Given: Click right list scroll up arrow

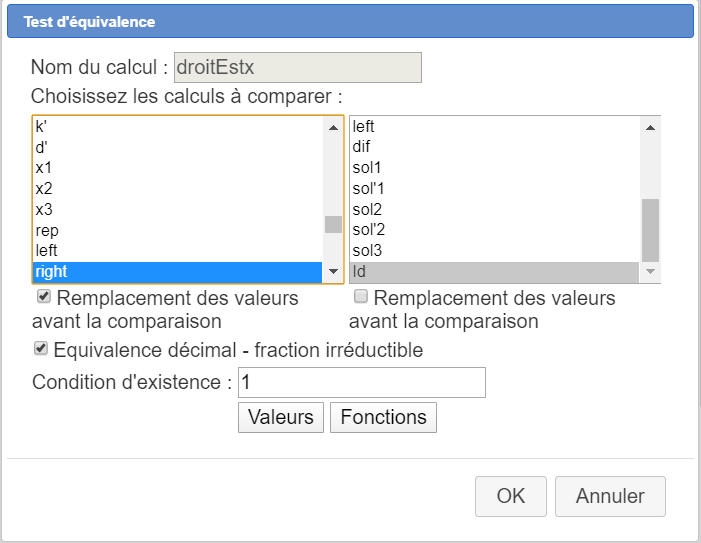Looking at the screenshot, I should pos(651,127).
